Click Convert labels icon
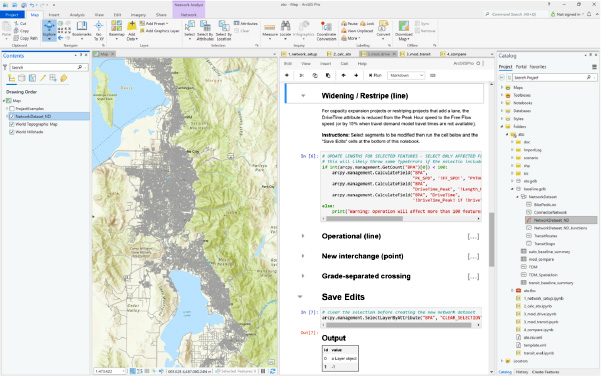The height and width of the screenshot is (376, 601). tap(383, 26)
